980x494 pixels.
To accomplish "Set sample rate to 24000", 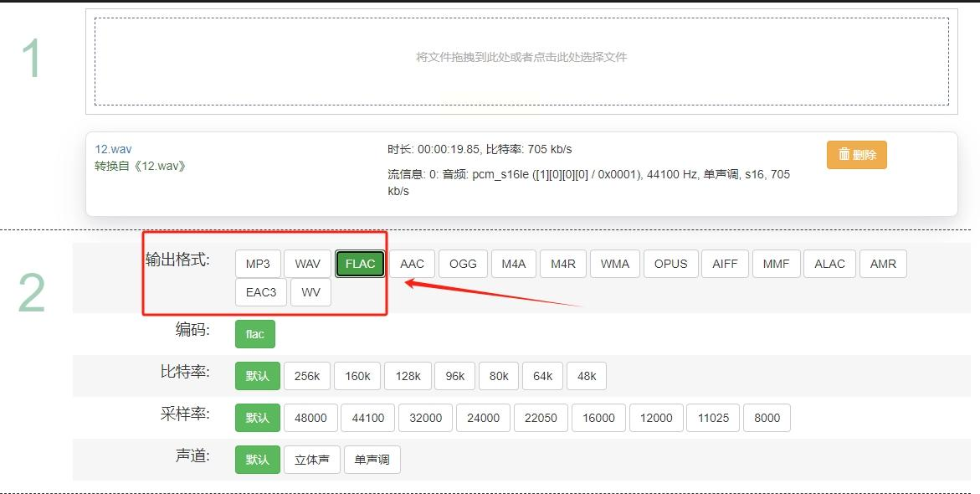I will (483, 418).
